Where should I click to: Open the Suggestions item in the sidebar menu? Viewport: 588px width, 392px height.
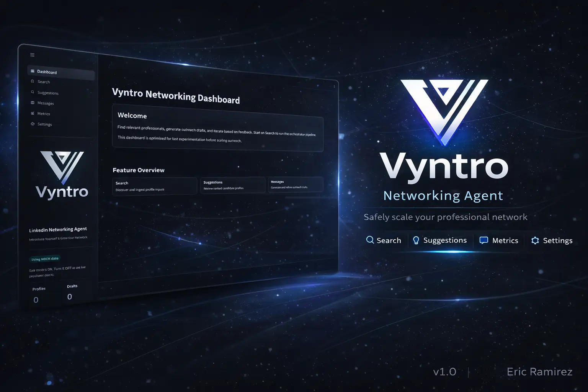click(47, 93)
